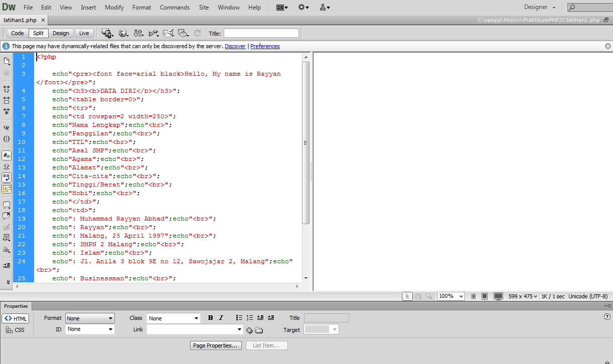Open window size 599 x 475 dropdown
Screen dimensions: 613x364
click(x=523, y=296)
